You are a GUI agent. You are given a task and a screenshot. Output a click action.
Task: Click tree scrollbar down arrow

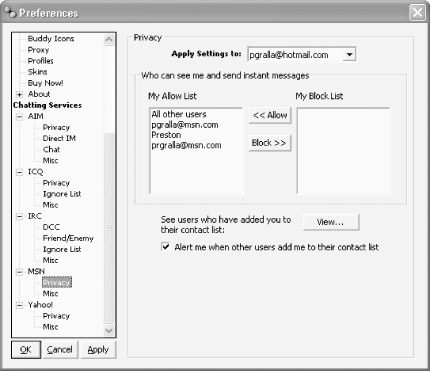[109, 331]
